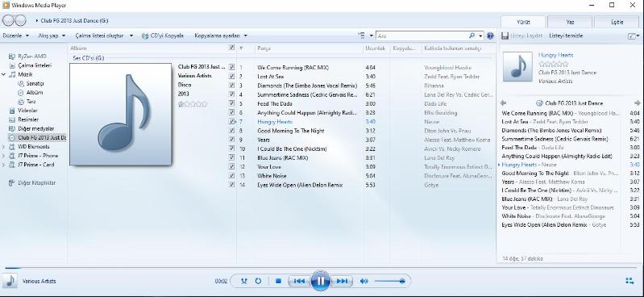Uncheck track 2 Lost At Sea
This screenshot has width=644, height=297.
(x=231, y=76)
